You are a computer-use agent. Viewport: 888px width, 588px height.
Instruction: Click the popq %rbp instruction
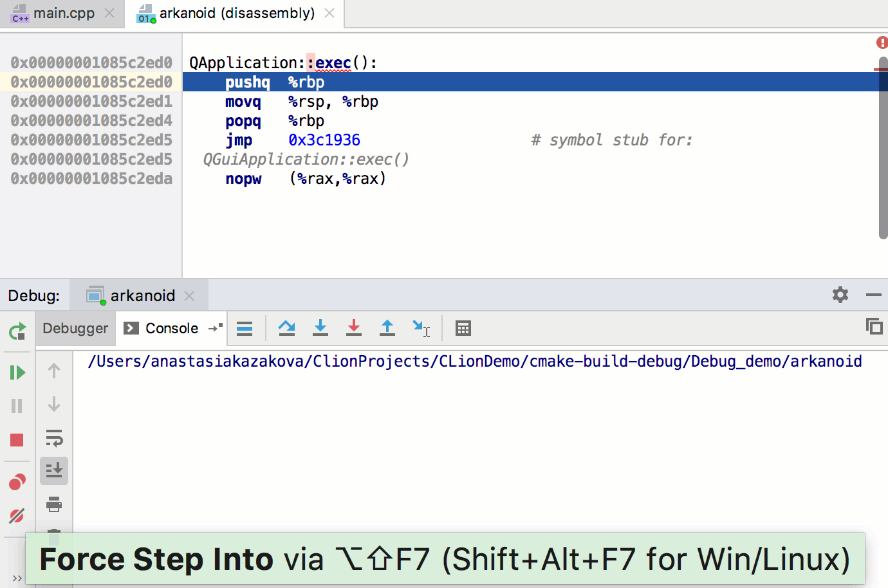click(275, 121)
